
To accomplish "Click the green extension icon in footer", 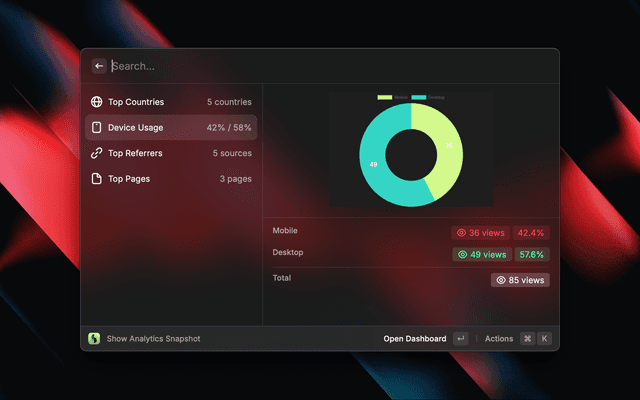I will point(94,339).
